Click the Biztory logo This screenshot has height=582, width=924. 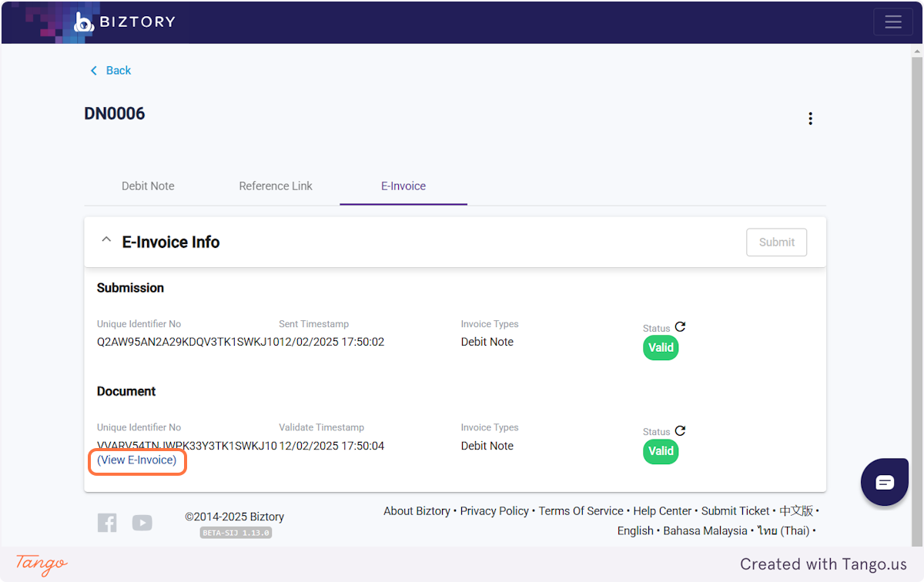[x=125, y=22]
